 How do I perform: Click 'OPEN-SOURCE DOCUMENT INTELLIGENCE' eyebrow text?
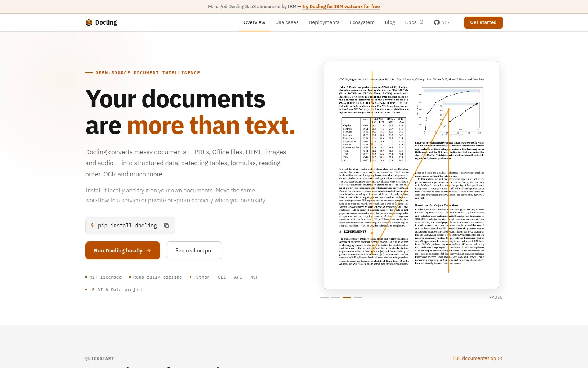[148, 73]
